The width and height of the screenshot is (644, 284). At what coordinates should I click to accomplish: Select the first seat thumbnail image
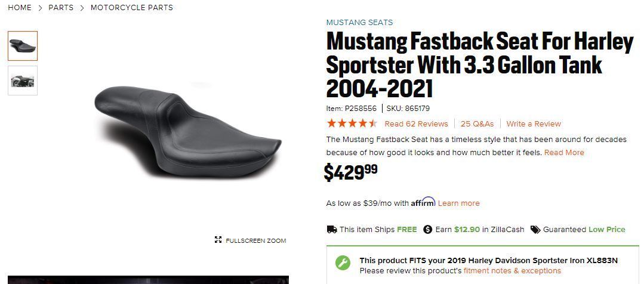point(23,46)
